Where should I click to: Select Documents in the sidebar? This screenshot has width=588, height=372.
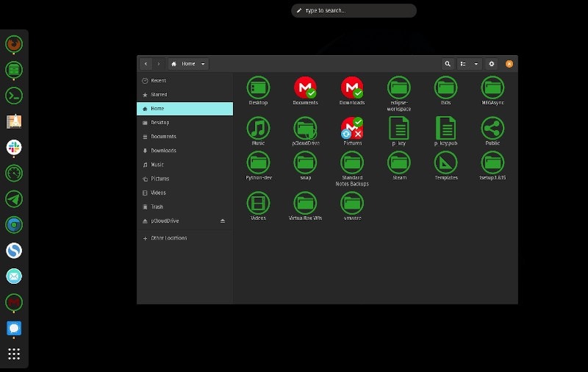tap(185, 137)
